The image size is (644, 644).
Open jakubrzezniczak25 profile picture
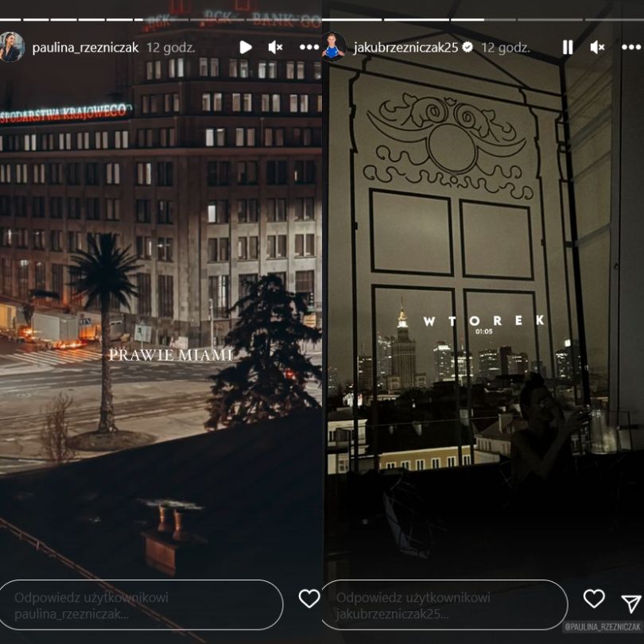click(333, 47)
